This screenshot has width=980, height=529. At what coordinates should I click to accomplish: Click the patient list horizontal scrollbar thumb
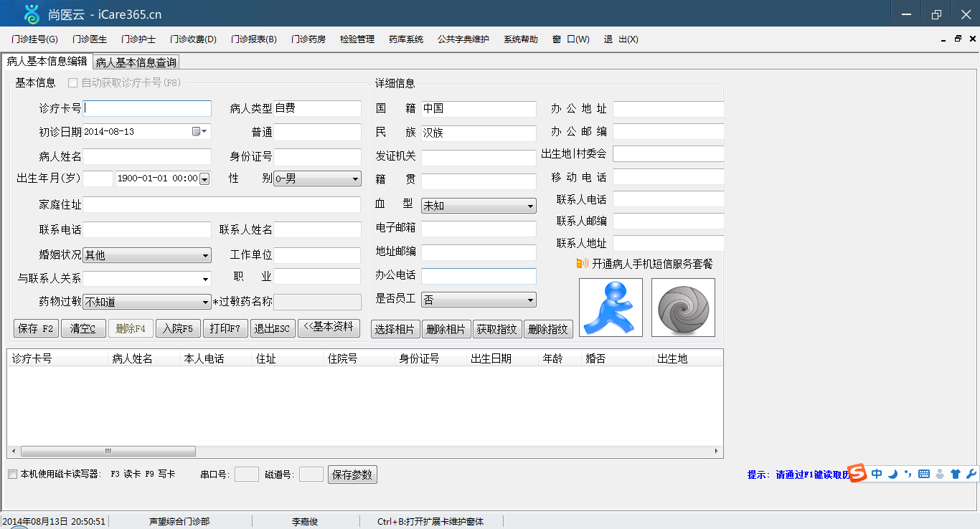coord(108,452)
